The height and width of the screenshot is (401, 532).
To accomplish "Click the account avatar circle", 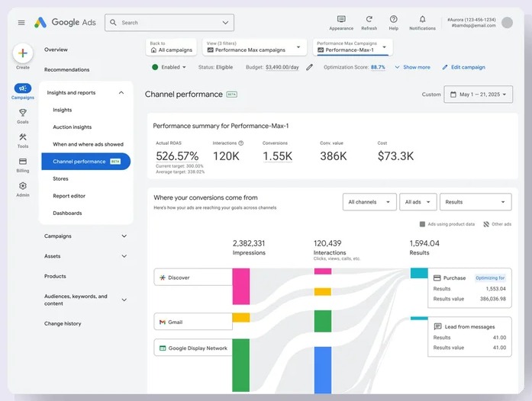I will click(x=508, y=23).
